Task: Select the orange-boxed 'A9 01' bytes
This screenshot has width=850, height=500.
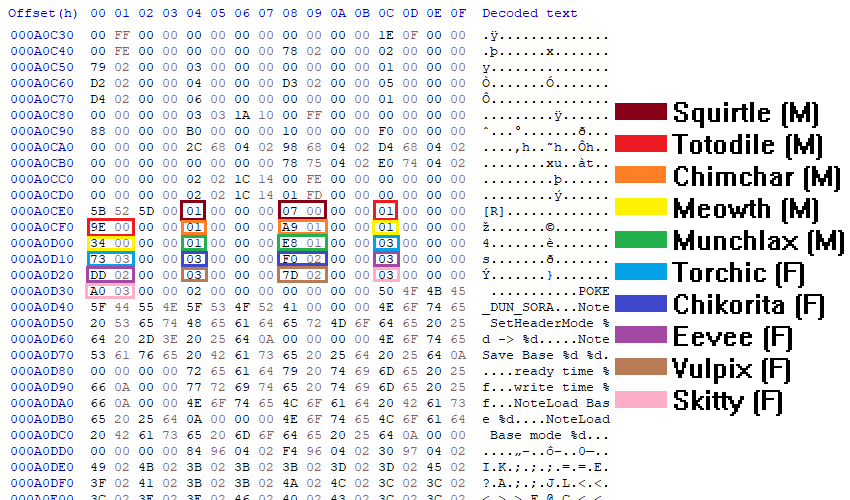Action: coord(302,227)
